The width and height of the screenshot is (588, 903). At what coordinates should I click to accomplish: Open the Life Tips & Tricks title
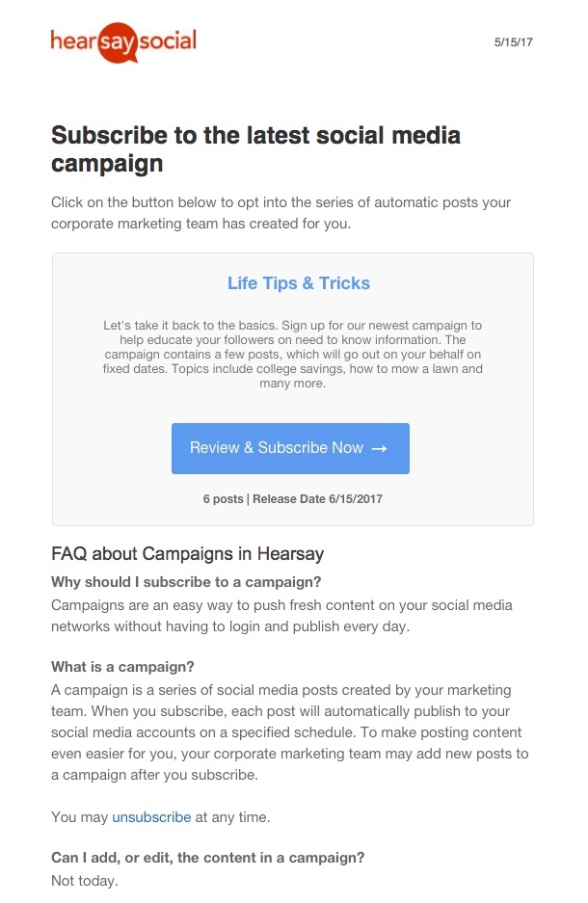(x=298, y=283)
